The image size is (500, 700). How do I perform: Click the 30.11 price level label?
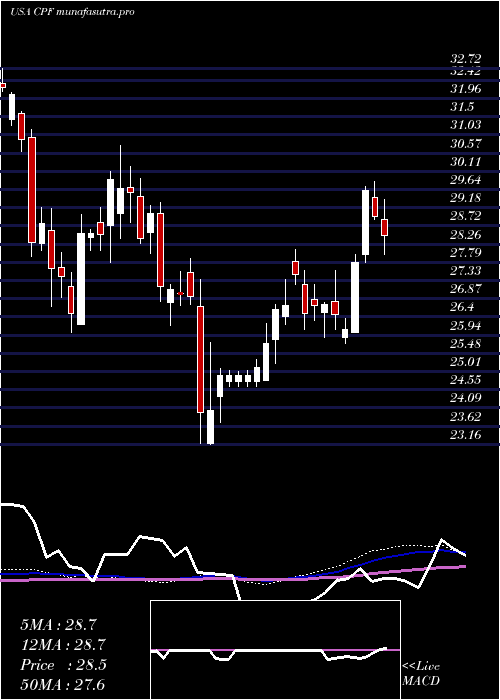(x=466, y=162)
